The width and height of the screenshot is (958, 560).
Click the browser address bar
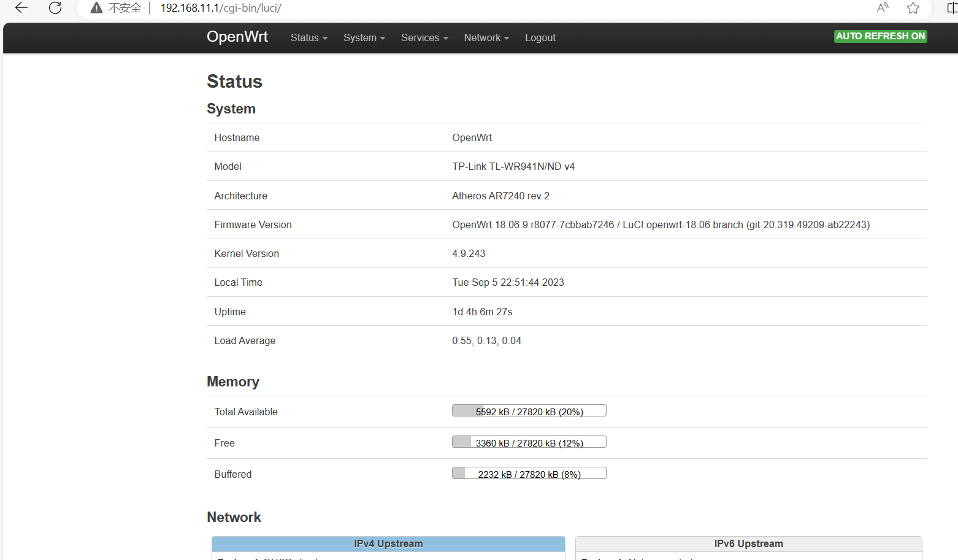tap(429, 8)
